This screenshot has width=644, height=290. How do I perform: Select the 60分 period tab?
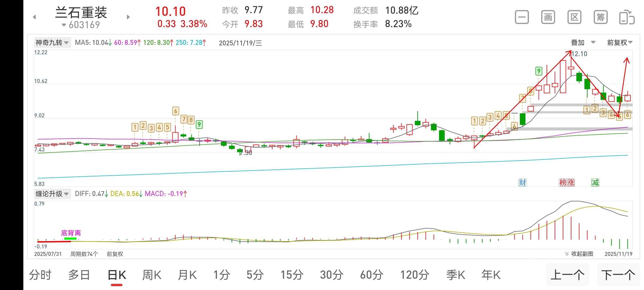coord(371,275)
